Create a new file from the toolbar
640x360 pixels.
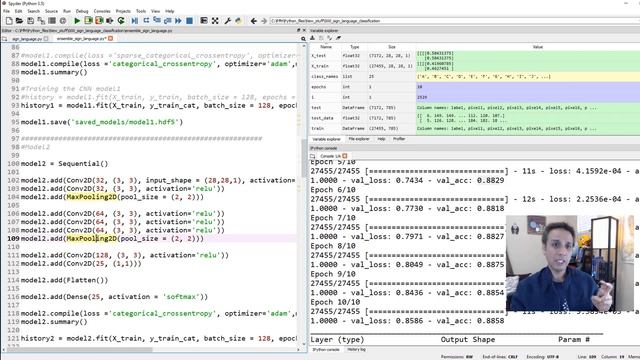tap(9, 20)
